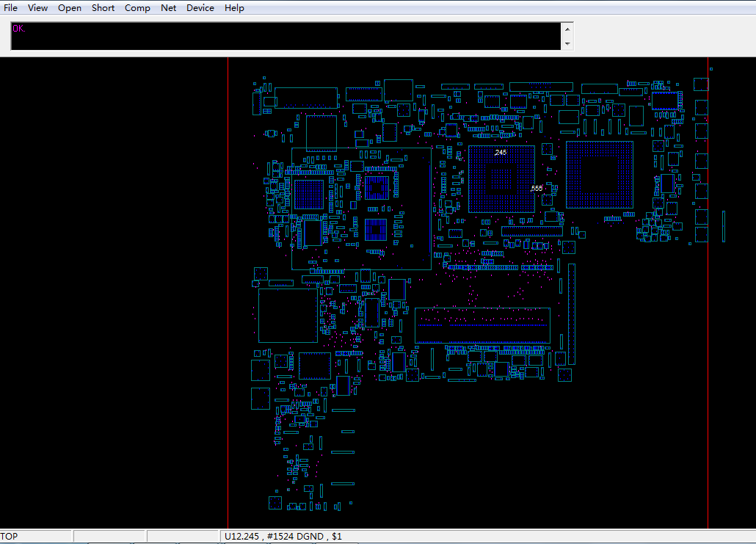
Task: Click pin label 555 on the board
Action: click(x=537, y=188)
